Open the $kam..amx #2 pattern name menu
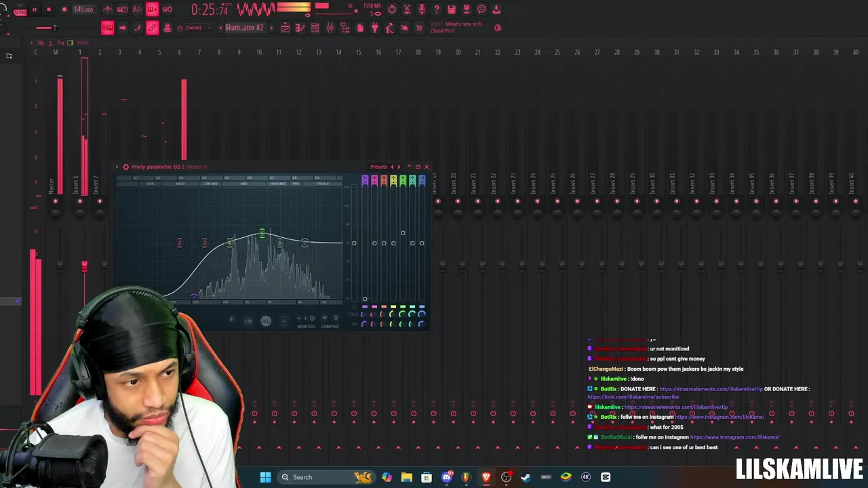868x488 pixels. point(244,28)
